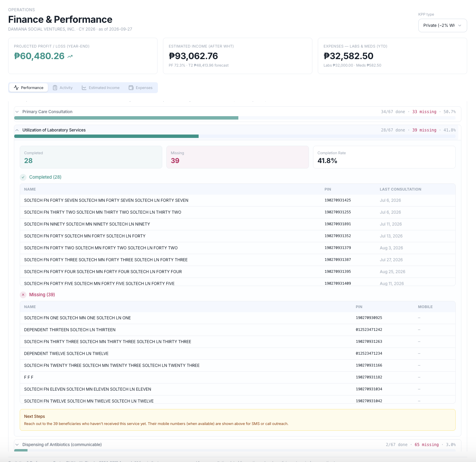
Task: Select row SOLTECH FN THIRTY TWO
Action: (x=238, y=212)
